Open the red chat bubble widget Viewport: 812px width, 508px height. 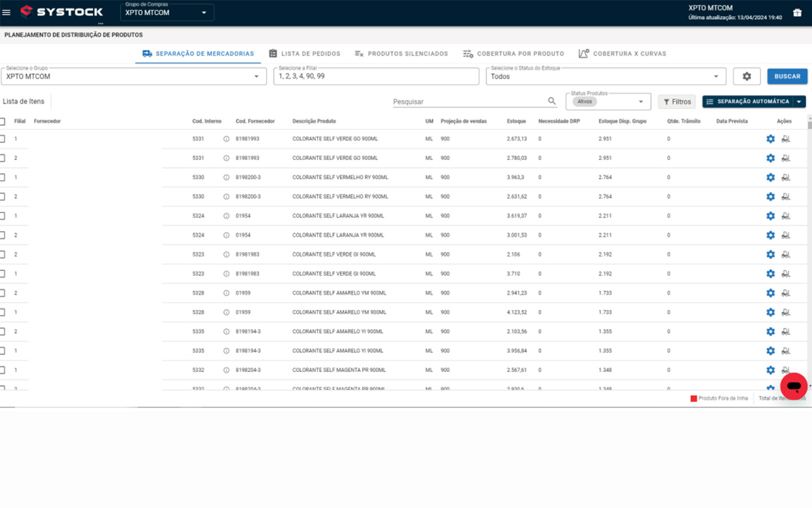[793, 386]
